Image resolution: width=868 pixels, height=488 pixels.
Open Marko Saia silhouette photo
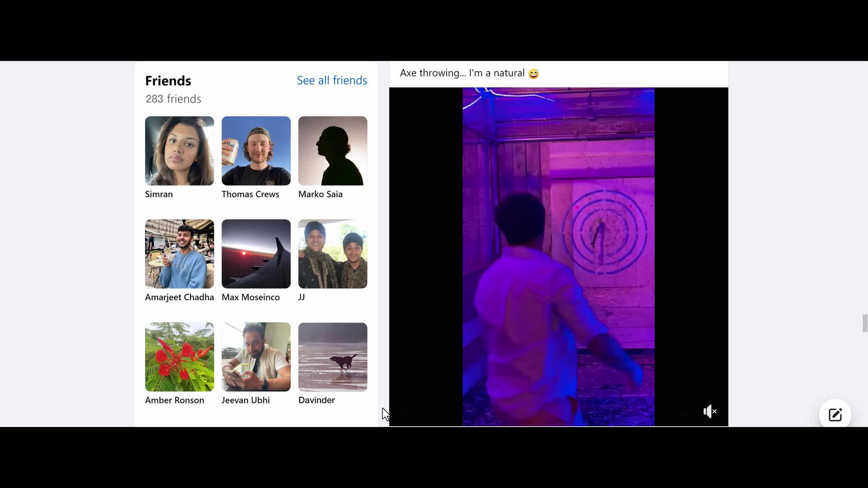tap(333, 151)
